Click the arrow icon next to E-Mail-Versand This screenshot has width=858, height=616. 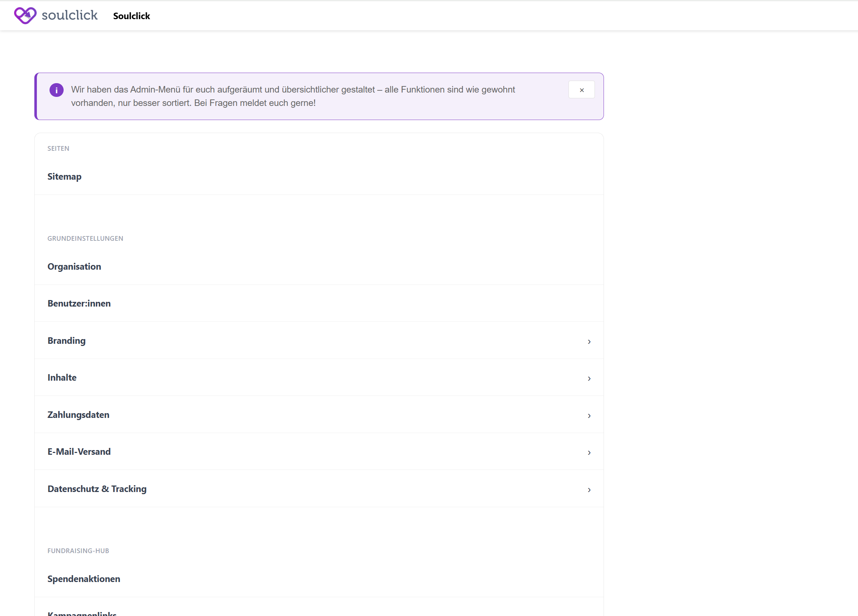(589, 452)
